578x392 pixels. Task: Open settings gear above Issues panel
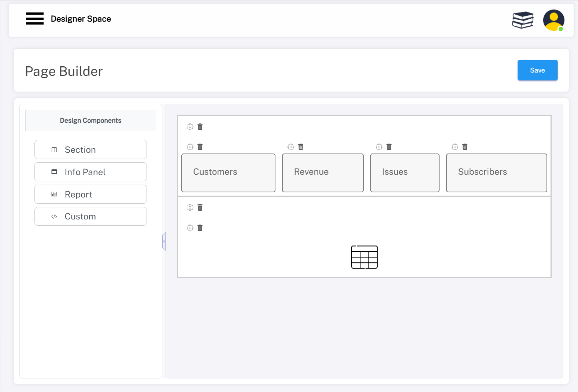coord(379,147)
